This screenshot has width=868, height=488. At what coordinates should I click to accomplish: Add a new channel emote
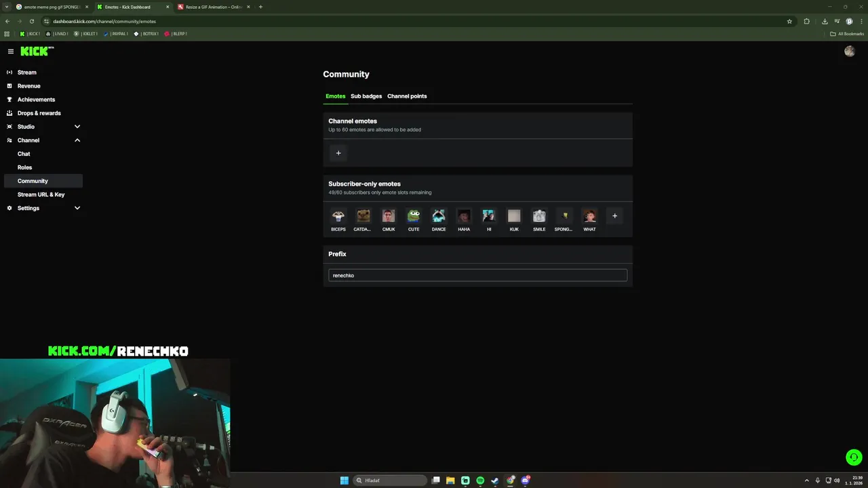tap(338, 153)
